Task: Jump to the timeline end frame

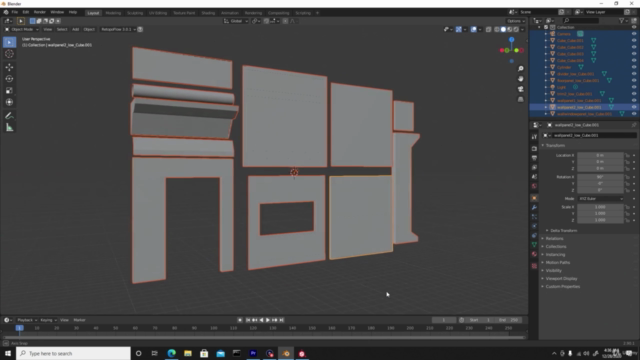Action: point(281,320)
